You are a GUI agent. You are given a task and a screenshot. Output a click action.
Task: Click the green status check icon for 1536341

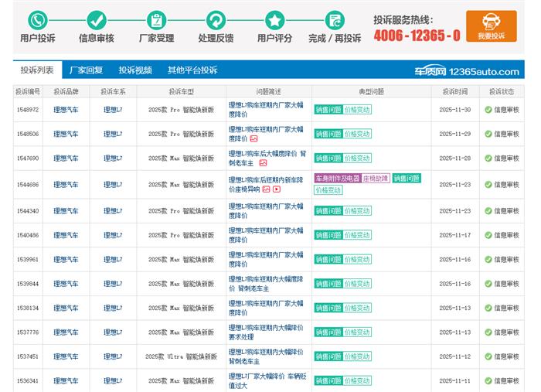pyautogui.click(x=488, y=380)
